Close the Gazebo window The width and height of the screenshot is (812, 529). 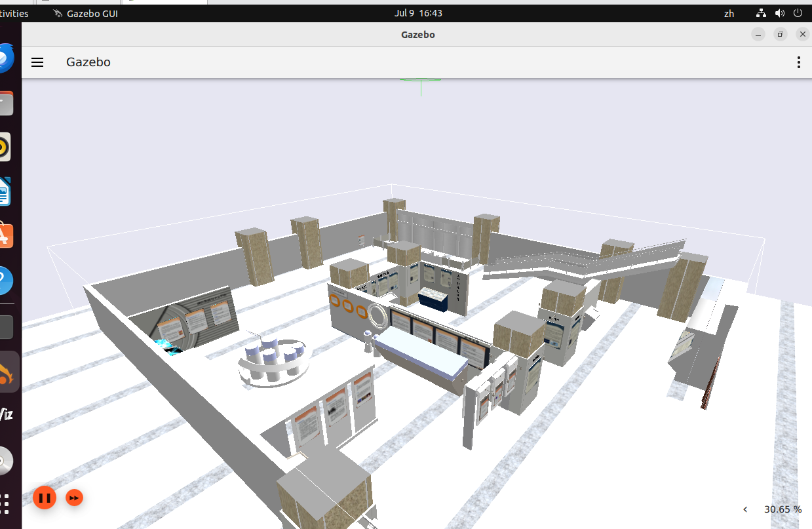(x=803, y=35)
